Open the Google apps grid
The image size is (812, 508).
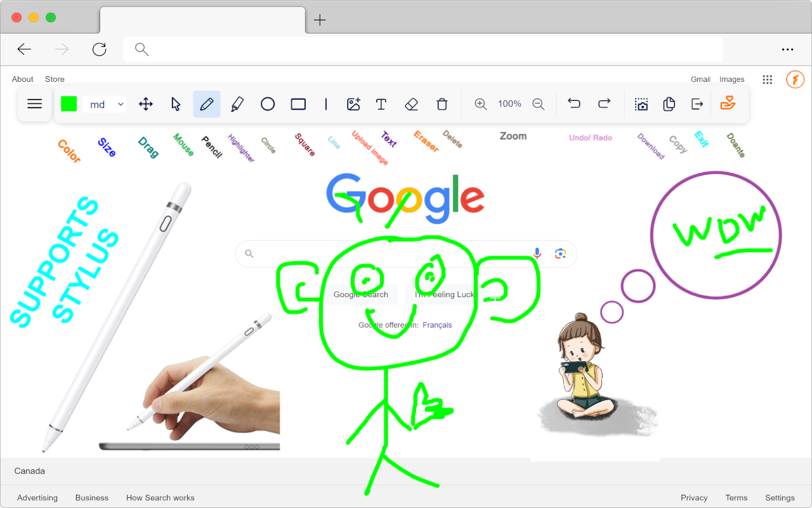(768, 79)
